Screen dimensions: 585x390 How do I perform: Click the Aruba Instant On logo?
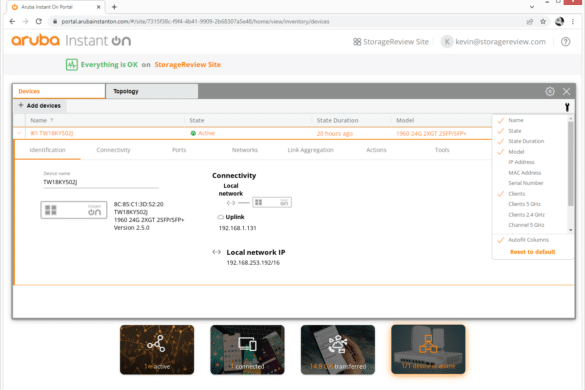coord(71,40)
